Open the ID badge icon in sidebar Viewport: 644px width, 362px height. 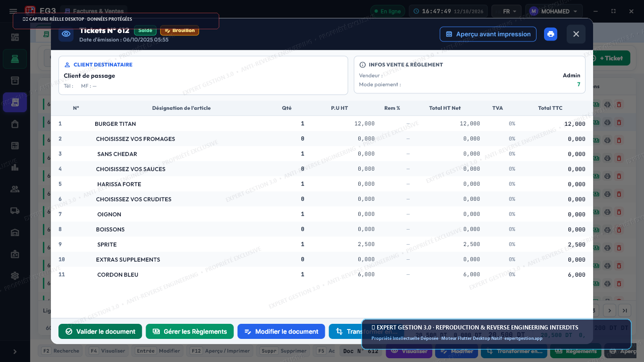click(x=15, y=254)
